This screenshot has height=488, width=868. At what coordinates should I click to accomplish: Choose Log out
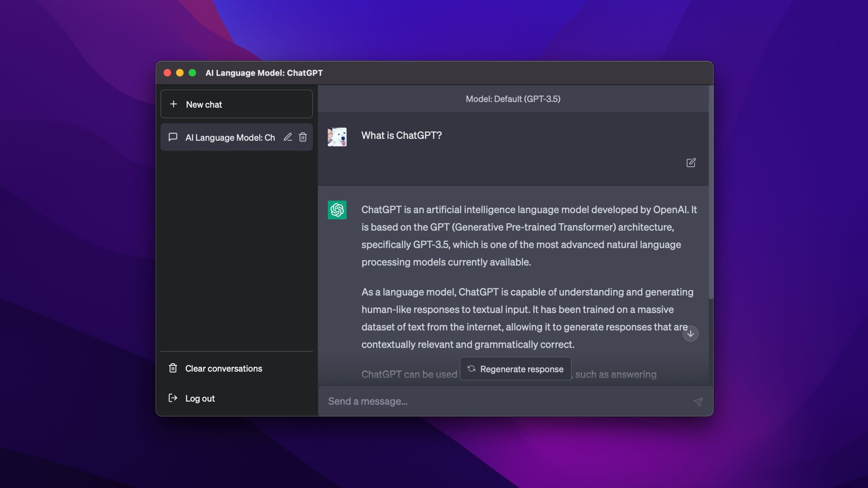(200, 398)
